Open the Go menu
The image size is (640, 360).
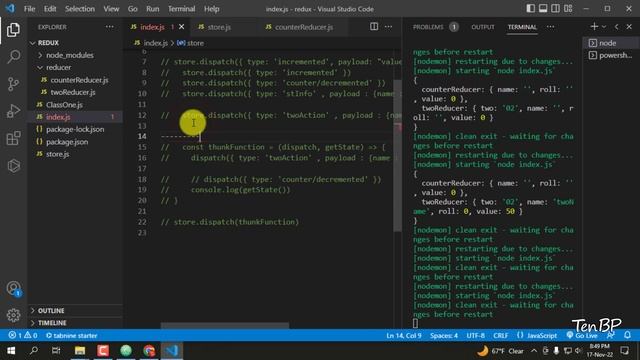tap(132, 9)
